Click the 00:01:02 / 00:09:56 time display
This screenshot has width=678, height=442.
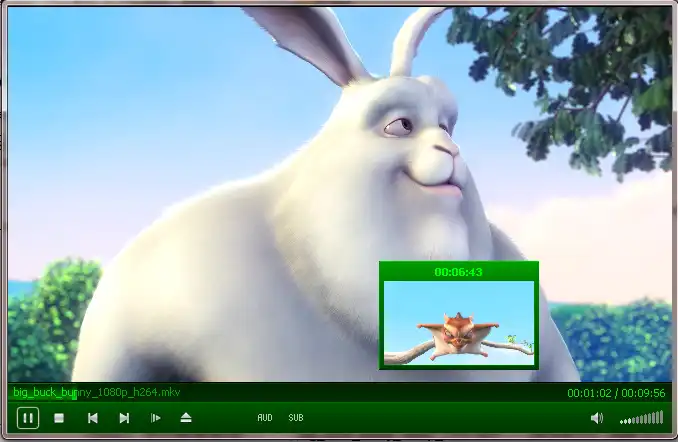(x=616, y=393)
